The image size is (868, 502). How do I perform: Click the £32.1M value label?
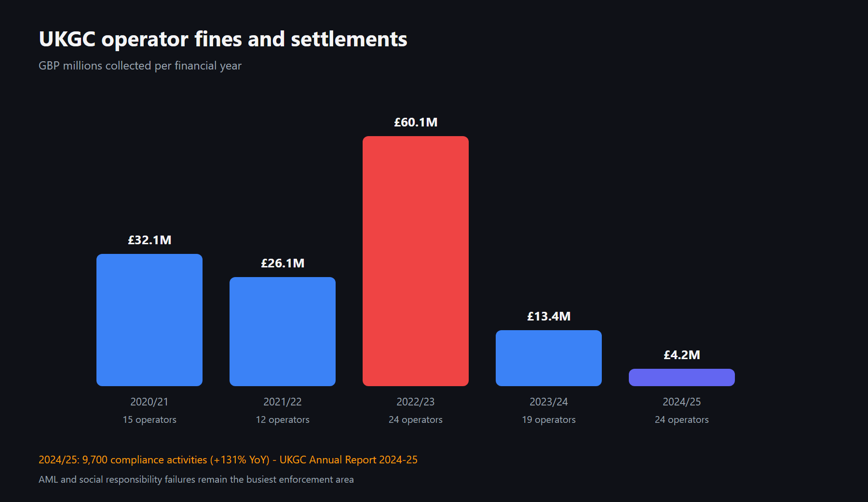149,240
